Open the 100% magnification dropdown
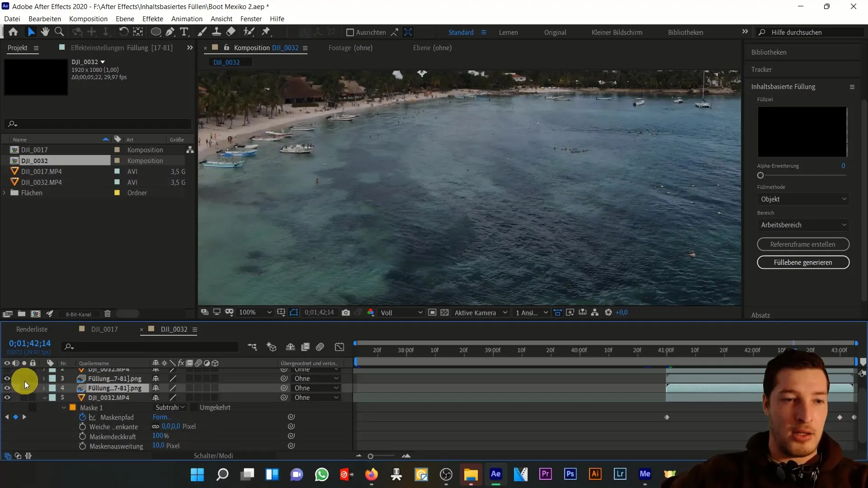868x488 pixels. click(255, 313)
